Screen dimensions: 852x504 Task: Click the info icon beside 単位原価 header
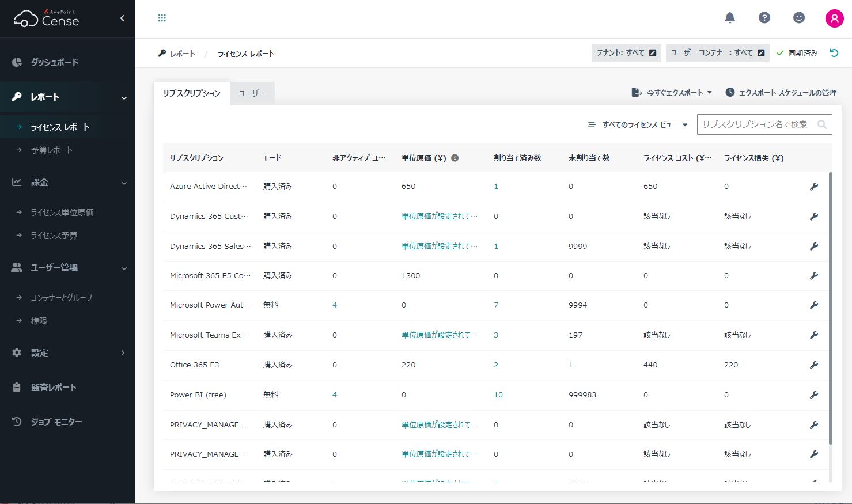pos(455,158)
